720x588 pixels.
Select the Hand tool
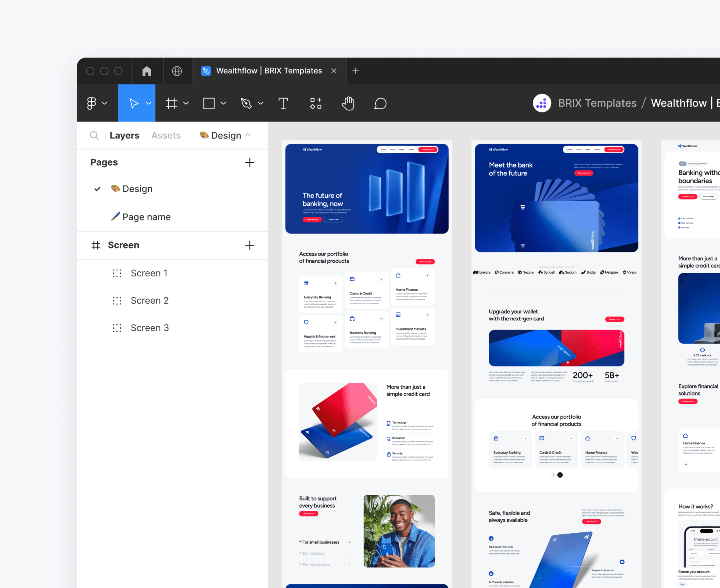point(348,103)
